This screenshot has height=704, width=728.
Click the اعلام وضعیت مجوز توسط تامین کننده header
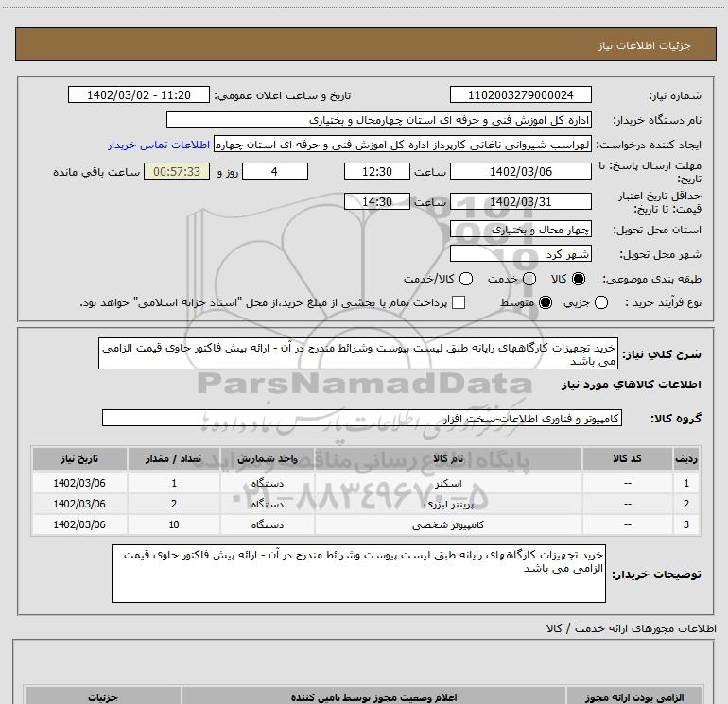point(373,696)
